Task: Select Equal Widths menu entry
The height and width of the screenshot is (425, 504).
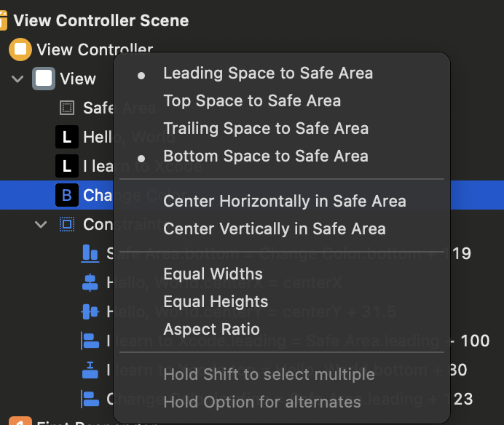Action: click(213, 274)
